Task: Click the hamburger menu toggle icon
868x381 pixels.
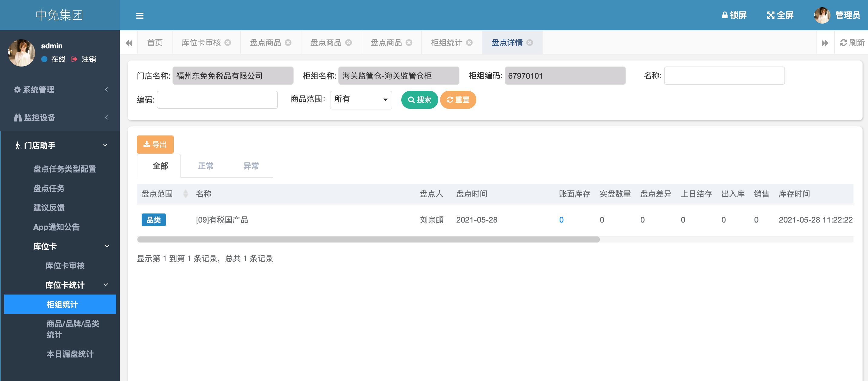Action: 140,15
